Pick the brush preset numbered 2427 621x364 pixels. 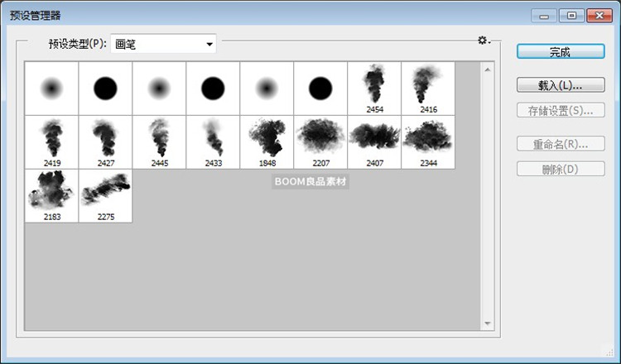point(105,141)
